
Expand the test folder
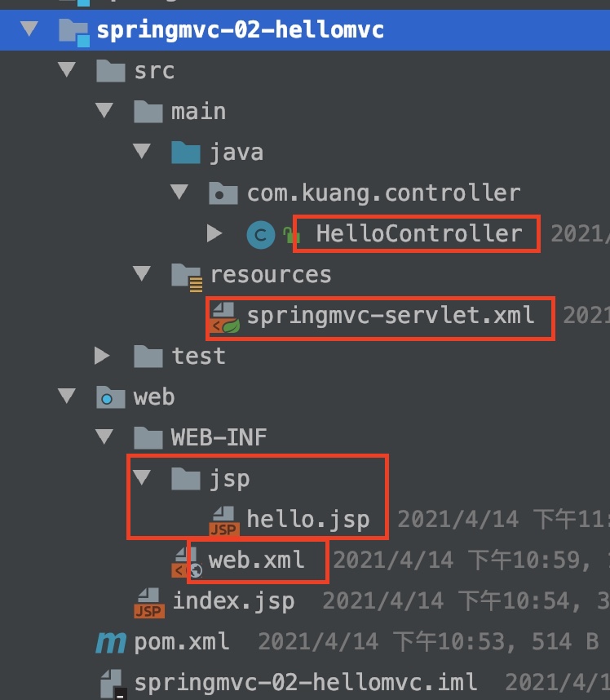point(103,356)
